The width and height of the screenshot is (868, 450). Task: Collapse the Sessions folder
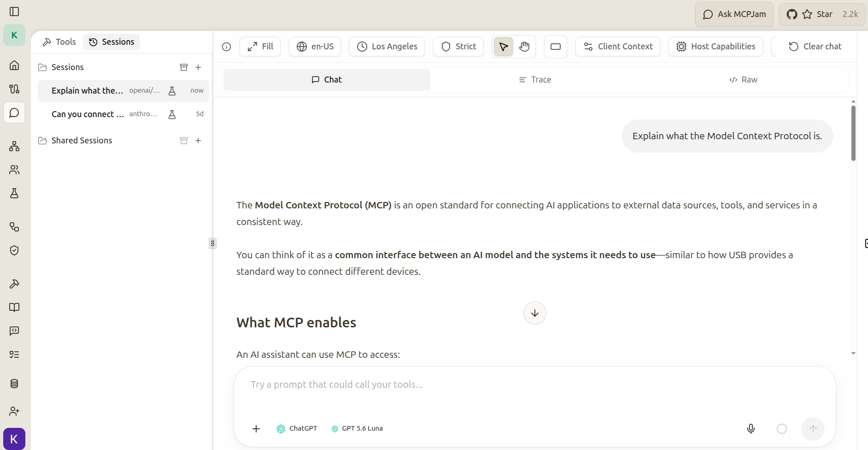coord(61,67)
